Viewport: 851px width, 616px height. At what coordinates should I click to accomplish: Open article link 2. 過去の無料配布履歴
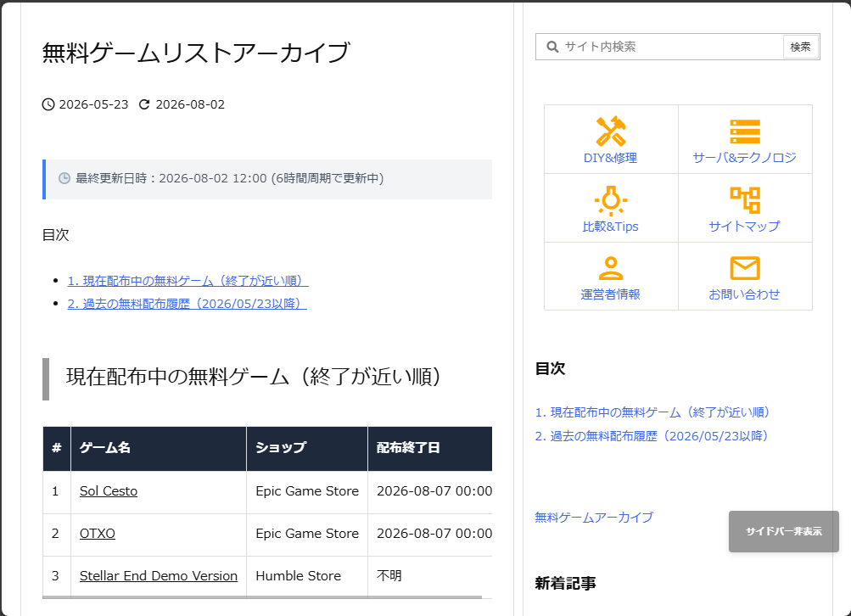click(x=188, y=304)
